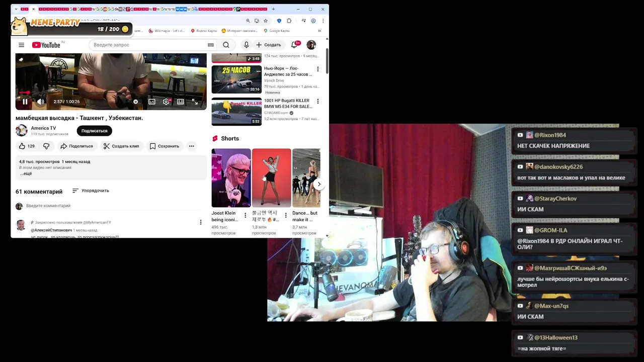Expand description with '...ещё'
This screenshot has height=362, width=644.
click(x=26, y=173)
